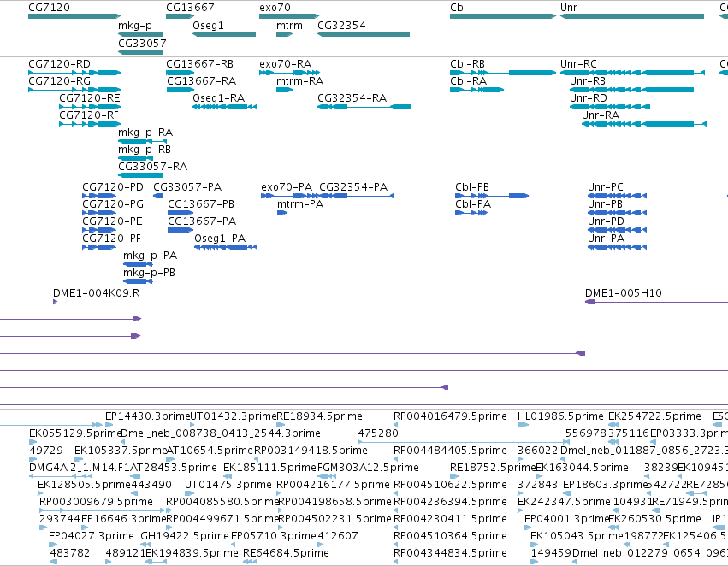Viewport: 728px width, 566px height.
Task: Click the mkg-p-PB protein feature
Action: 138,281
